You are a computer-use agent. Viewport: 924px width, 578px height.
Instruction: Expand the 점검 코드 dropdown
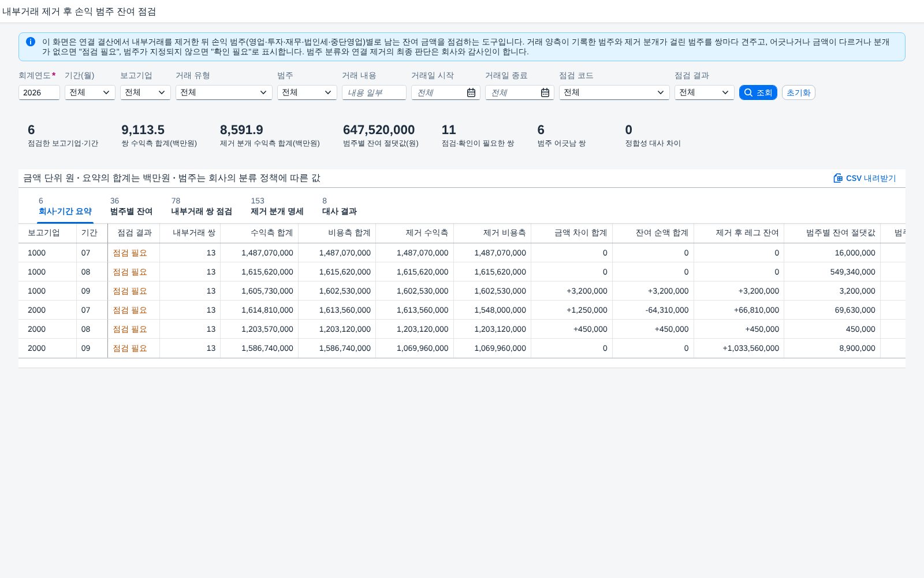pos(614,92)
